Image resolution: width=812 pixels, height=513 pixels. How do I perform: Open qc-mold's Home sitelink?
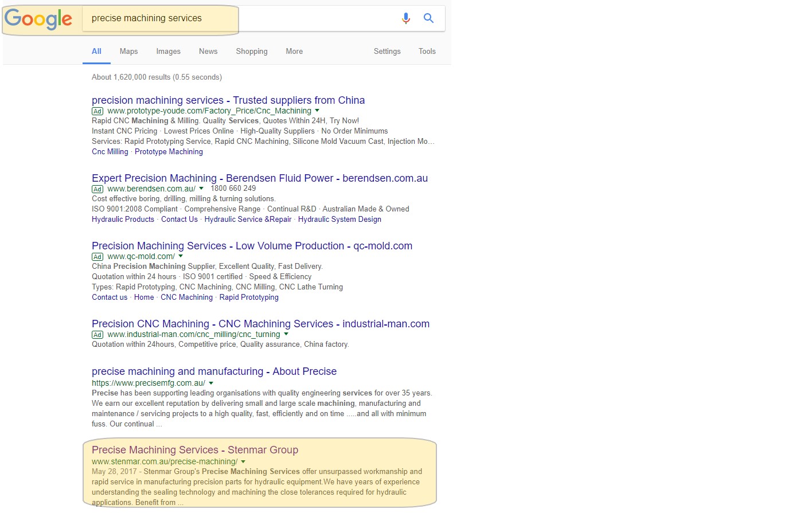point(144,297)
